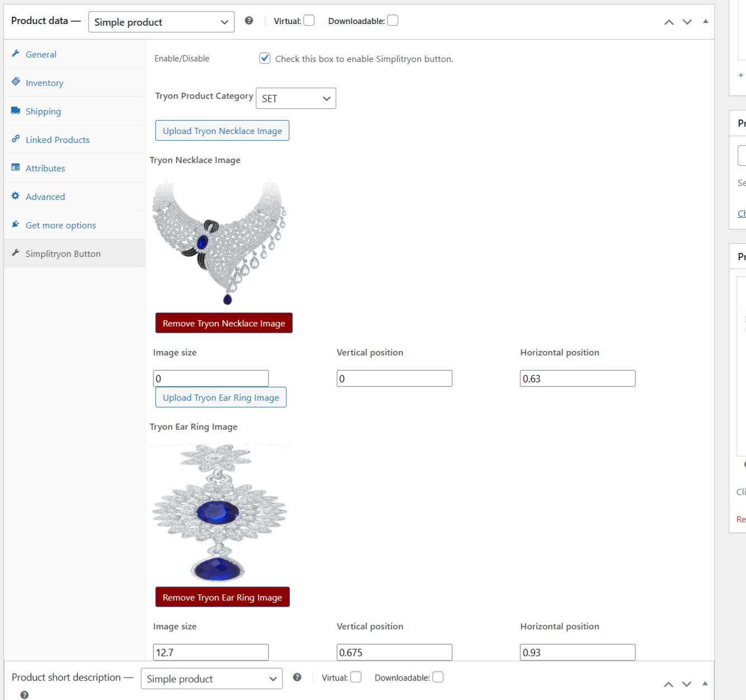Click the necklace Horizontal position field showing 0.63
The height and width of the screenshot is (700, 746).
click(577, 378)
